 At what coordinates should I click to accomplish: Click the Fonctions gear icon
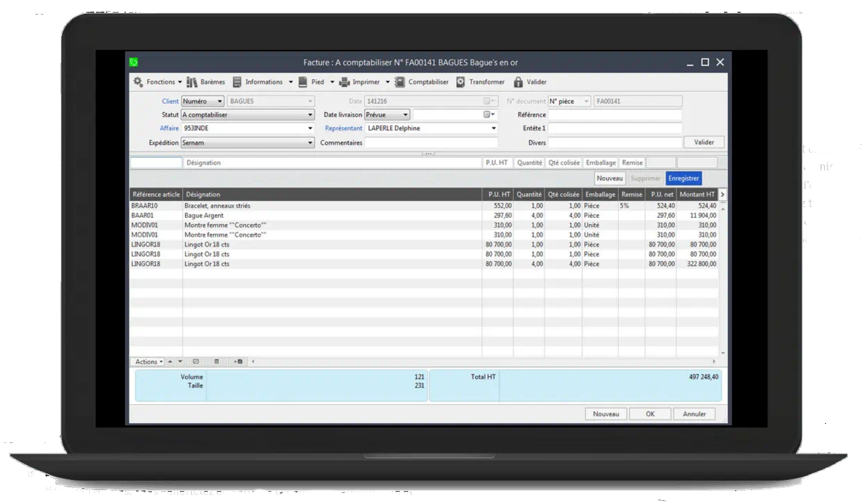tap(138, 81)
